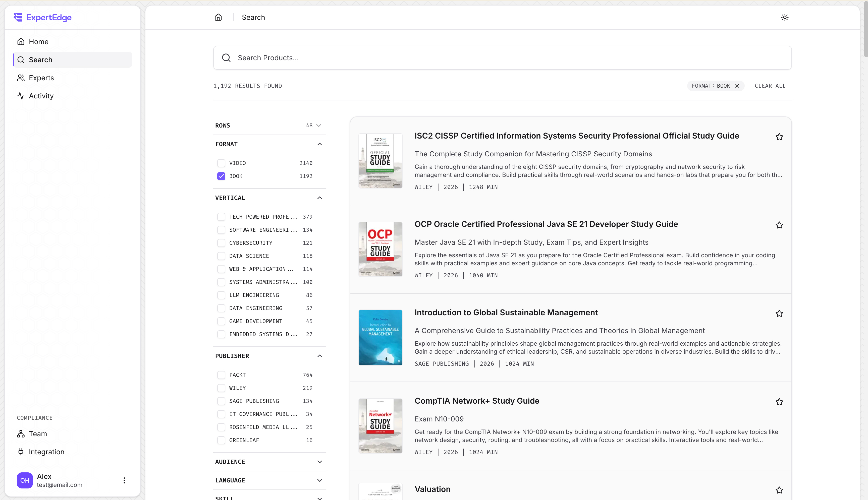Open CompTIA Network+ Study Guide title
The image size is (868, 500).
(x=477, y=401)
